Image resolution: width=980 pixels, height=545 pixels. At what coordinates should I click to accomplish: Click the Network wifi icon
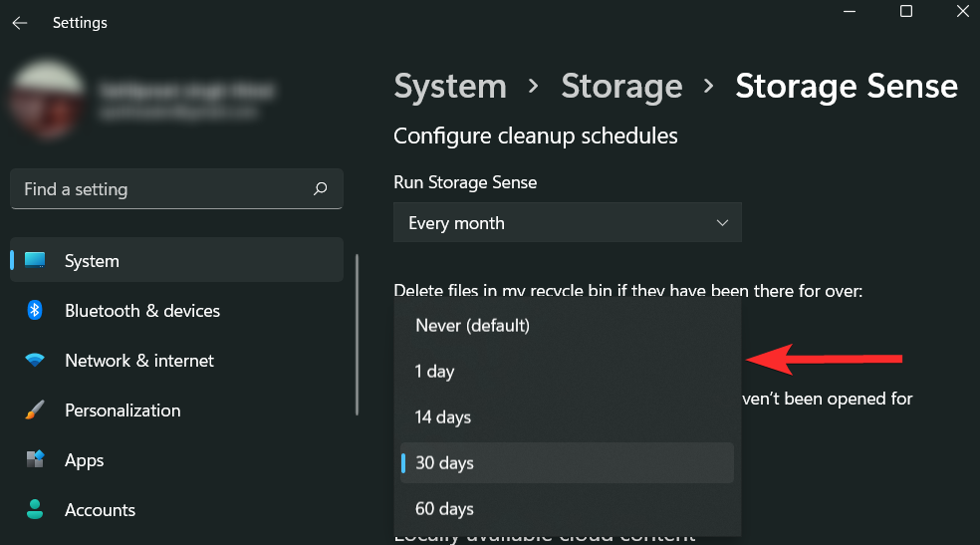click(35, 361)
